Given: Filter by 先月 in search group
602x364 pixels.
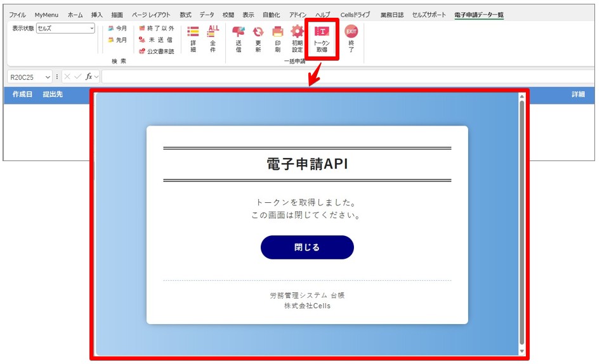Looking at the screenshot, I should pyautogui.click(x=117, y=40).
